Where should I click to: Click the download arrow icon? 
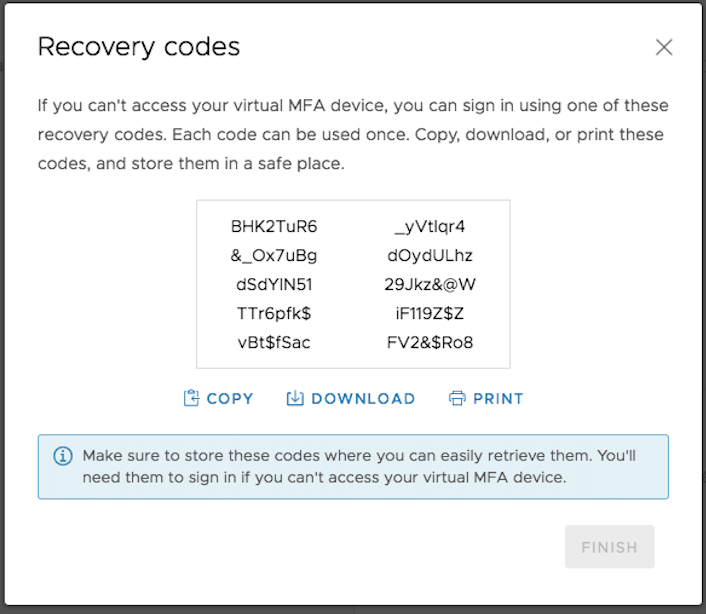tap(295, 398)
